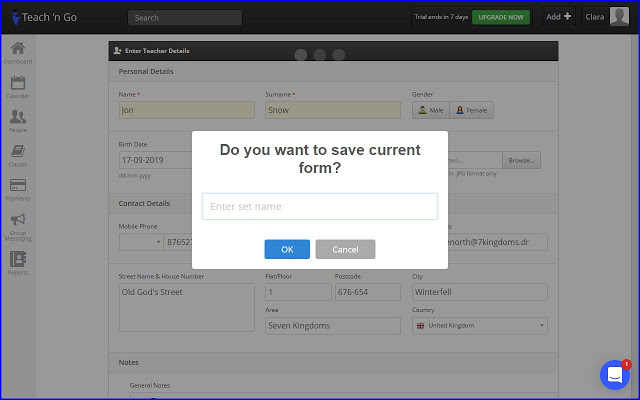The image size is (640, 400).
Task: Open the Country United Kingdom dropdown
Action: (x=480, y=326)
